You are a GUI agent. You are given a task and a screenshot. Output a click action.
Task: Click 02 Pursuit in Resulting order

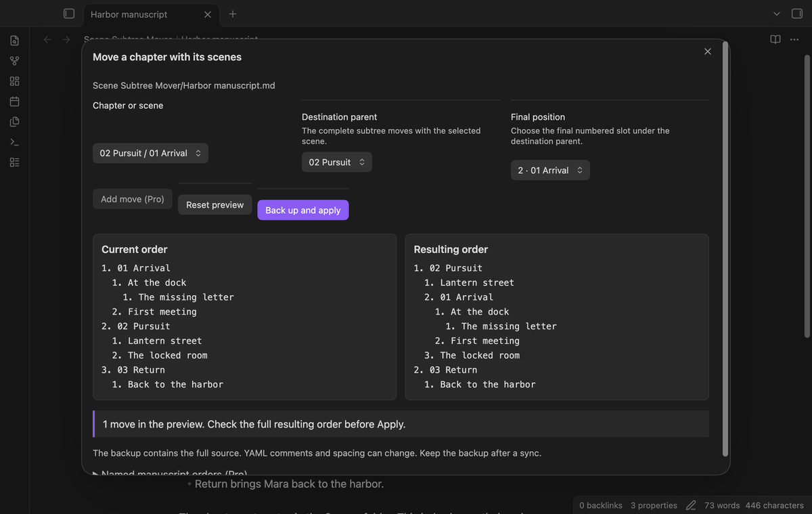tap(456, 268)
